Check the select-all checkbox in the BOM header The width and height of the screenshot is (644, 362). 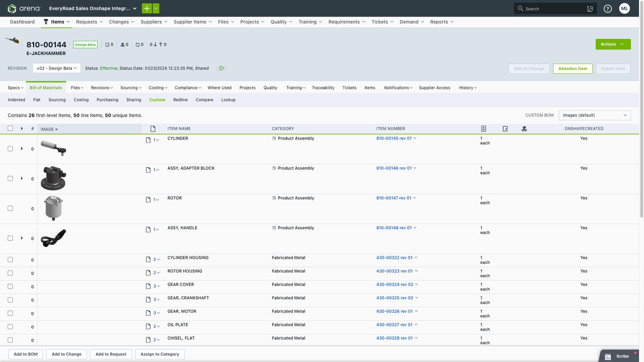pyautogui.click(x=10, y=128)
